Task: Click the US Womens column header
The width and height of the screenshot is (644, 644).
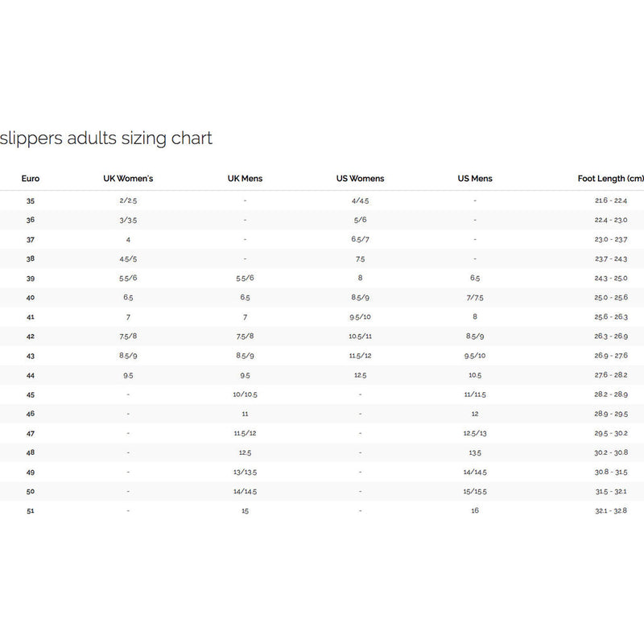Action: point(360,178)
